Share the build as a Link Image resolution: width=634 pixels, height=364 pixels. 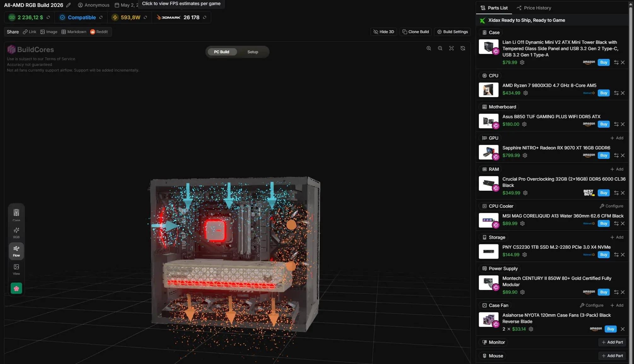[x=29, y=32]
